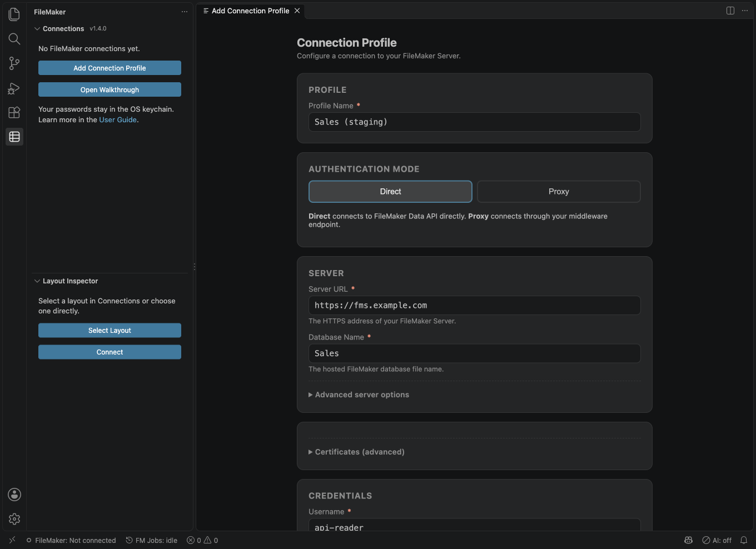Click the Add Connection Profile button
This screenshot has width=756, height=549.
[x=110, y=68]
